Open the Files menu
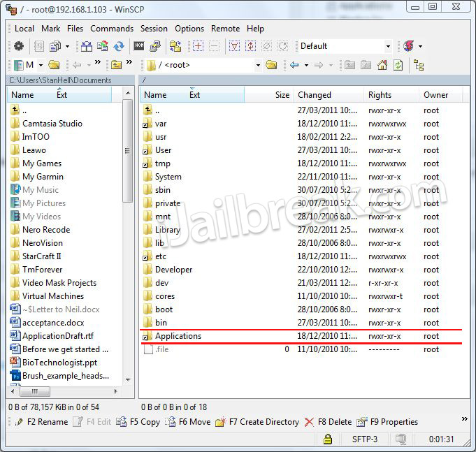This screenshot has height=452, width=476. tap(75, 29)
